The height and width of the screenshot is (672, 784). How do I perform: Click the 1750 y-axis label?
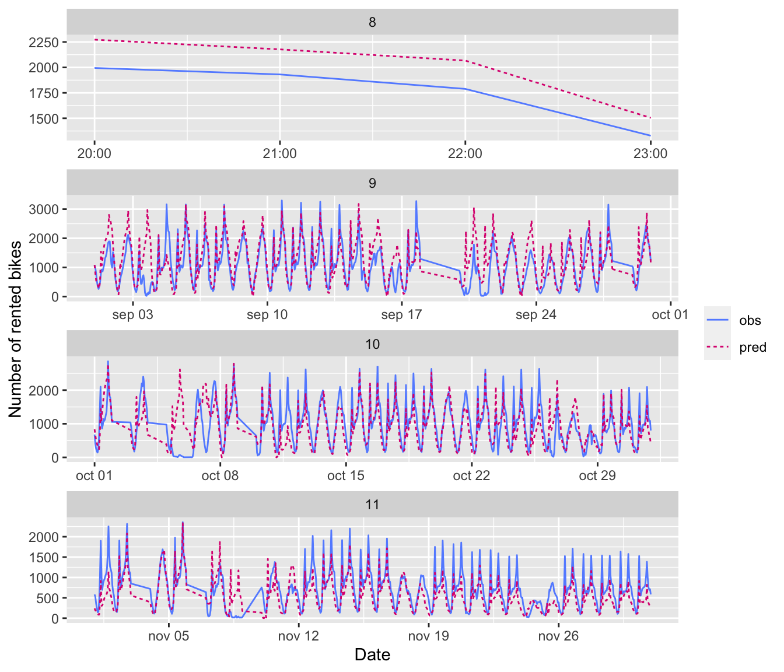click(x=43, y=93)
